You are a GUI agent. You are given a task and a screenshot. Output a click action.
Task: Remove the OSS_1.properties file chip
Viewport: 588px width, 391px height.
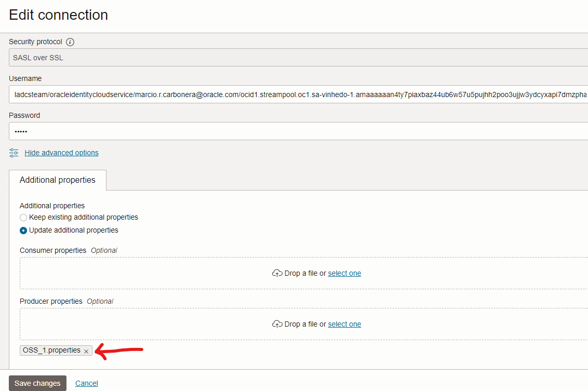86,351
